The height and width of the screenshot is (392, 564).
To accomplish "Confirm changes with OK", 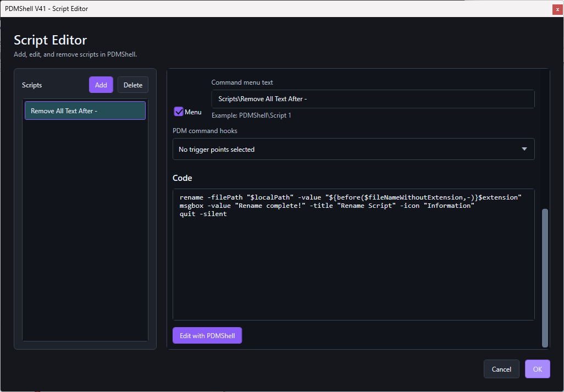I will pos(538,369).
